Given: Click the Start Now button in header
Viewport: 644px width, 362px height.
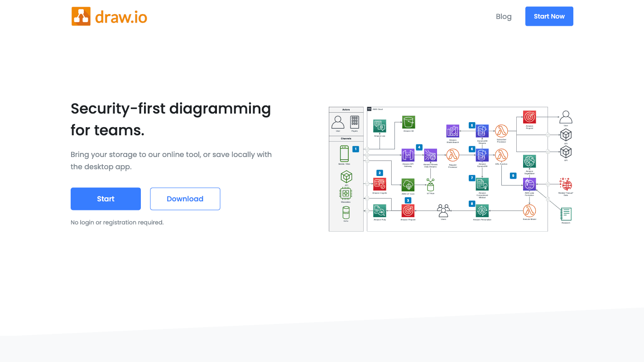Looking at the screenshot, I should coord(549,16).
